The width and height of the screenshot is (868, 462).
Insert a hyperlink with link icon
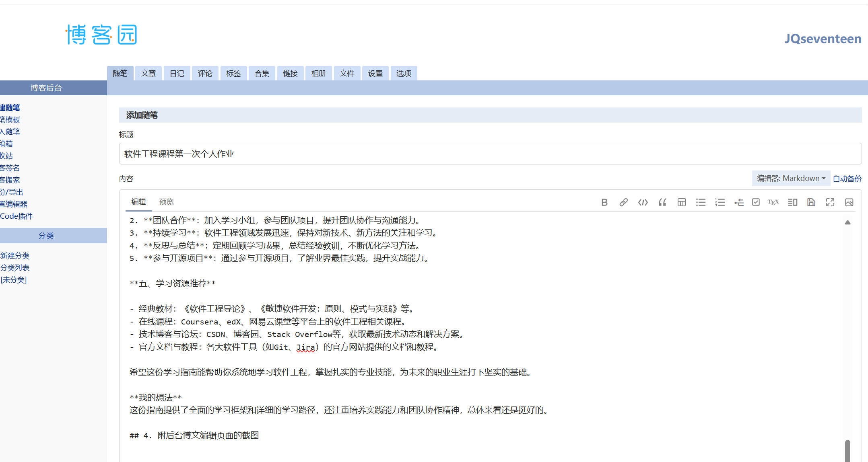623,202
